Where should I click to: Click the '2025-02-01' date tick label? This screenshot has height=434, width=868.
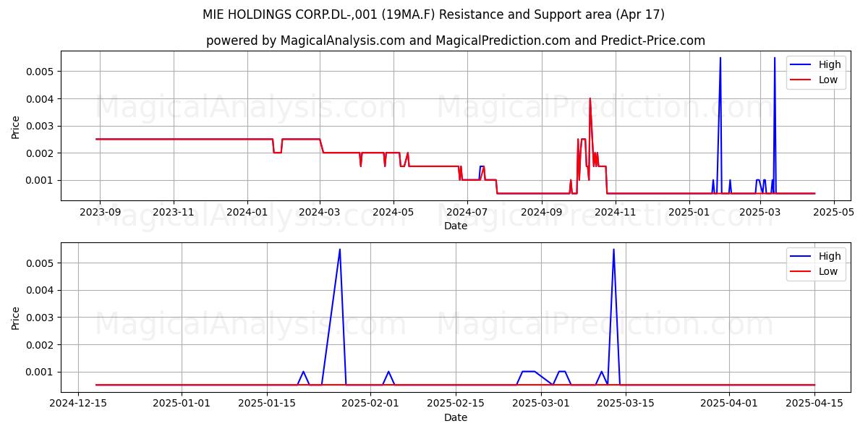(x=370, y=404)
